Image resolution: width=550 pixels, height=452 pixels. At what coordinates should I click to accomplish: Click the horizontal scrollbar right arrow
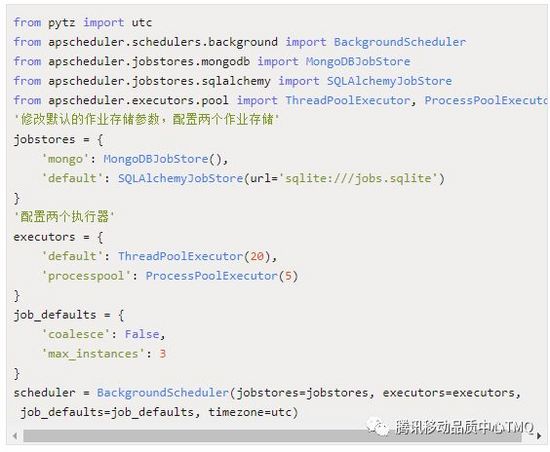(539, 436)
